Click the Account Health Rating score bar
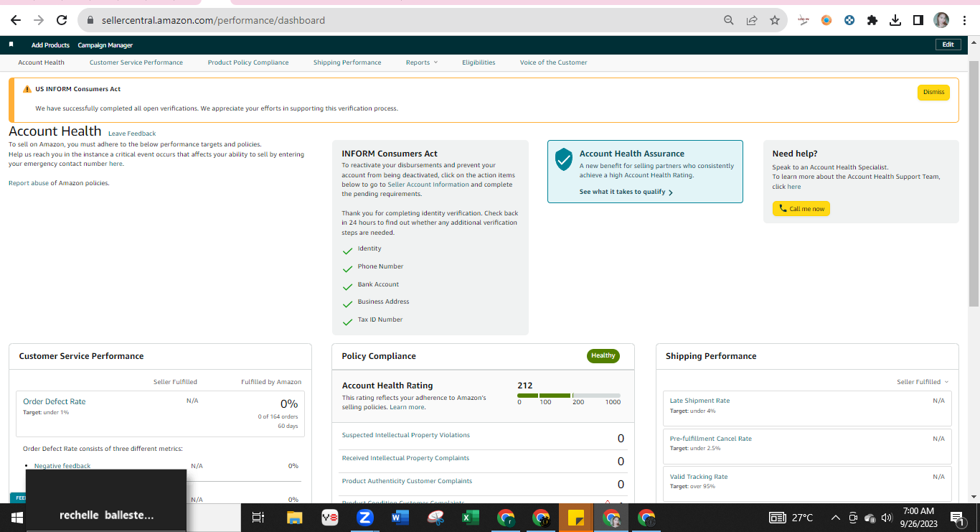This screenshot has height=532, width=980. 569,396
